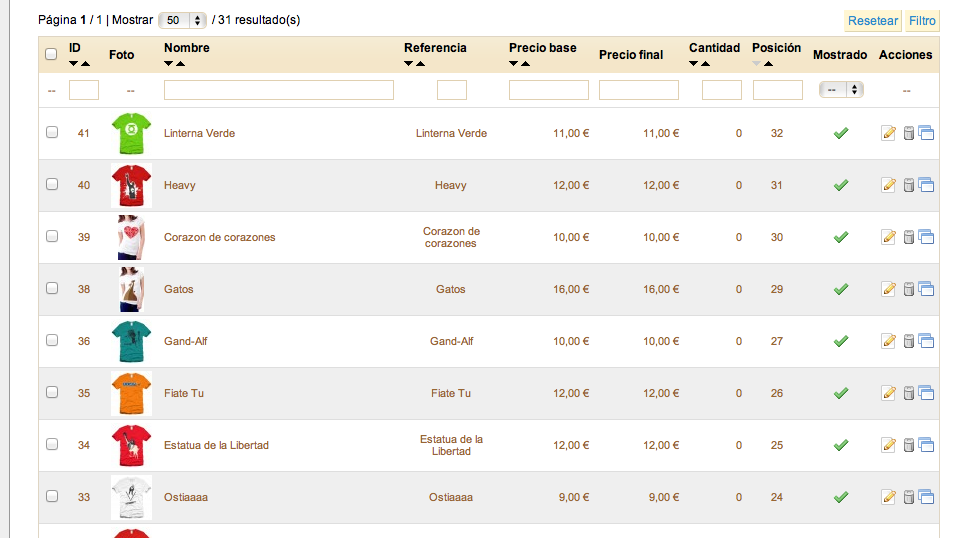Duplicate the Corazon de corazones product
Image resolution: width=967 pixels, height=538 pixels.
(926, 237)
